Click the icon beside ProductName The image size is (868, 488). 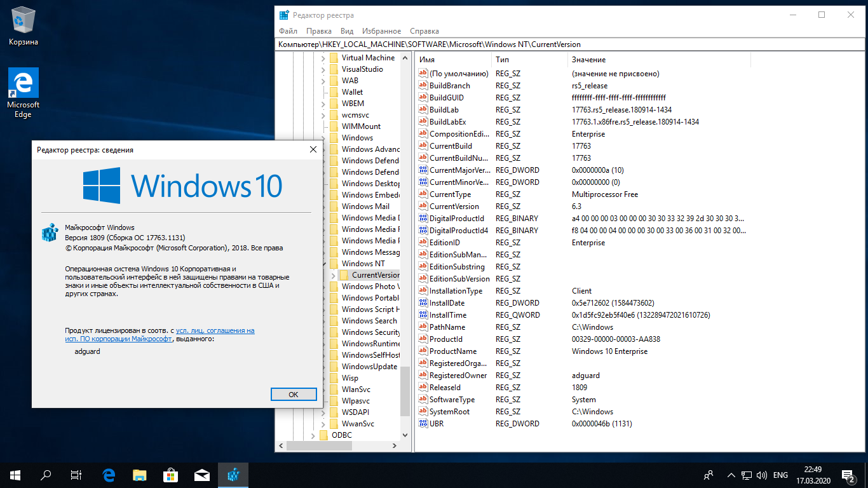click(x=423, y=351)
